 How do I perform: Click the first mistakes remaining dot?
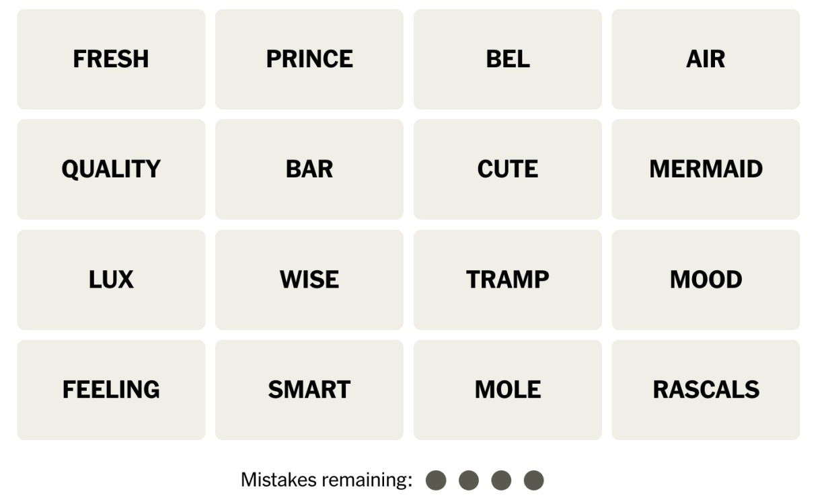(436, 480)
